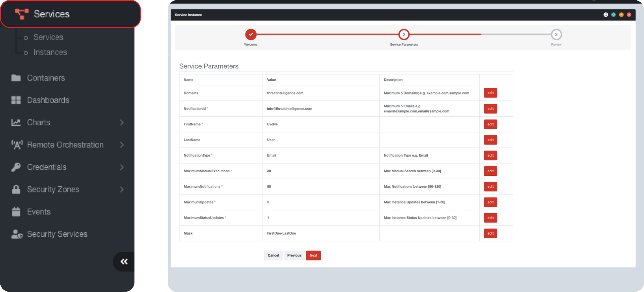Select the Instances sub-item
This screenshot has height=292, width=644.
50,52
